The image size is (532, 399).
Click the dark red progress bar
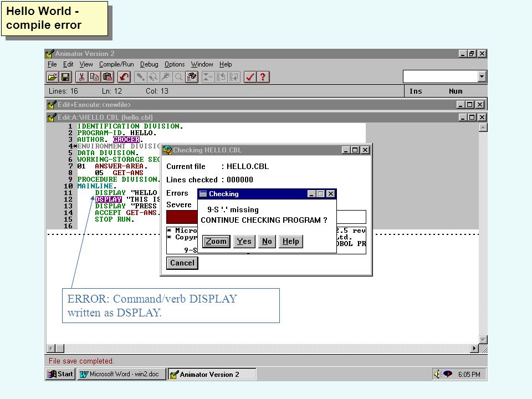(x=182, y=217)
